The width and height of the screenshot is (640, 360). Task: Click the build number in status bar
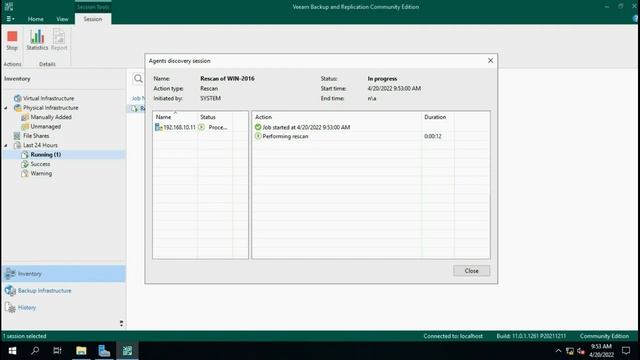[x=531, y=336]
